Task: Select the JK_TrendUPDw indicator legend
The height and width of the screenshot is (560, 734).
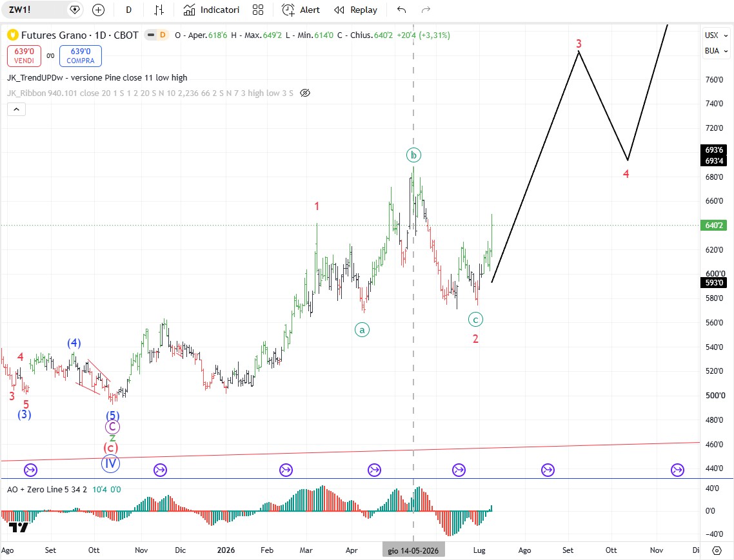Action: [x=97, y=78]
